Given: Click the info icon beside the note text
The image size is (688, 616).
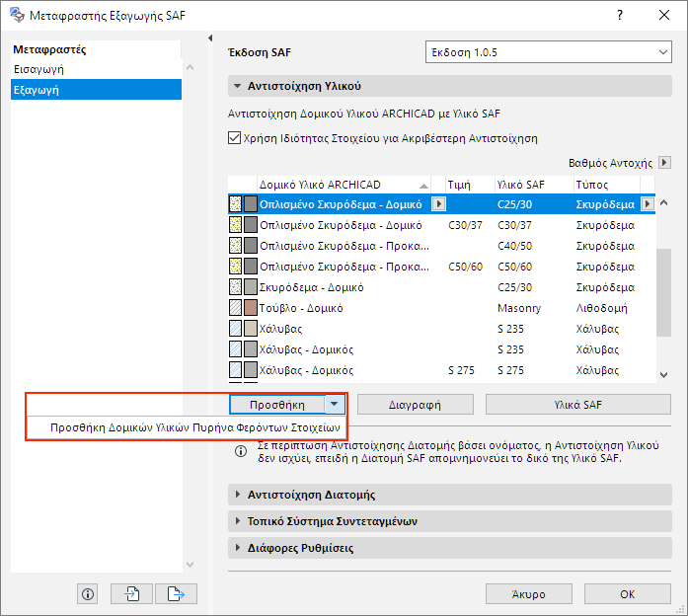Looking at the screenshot, I should [241, 451].
